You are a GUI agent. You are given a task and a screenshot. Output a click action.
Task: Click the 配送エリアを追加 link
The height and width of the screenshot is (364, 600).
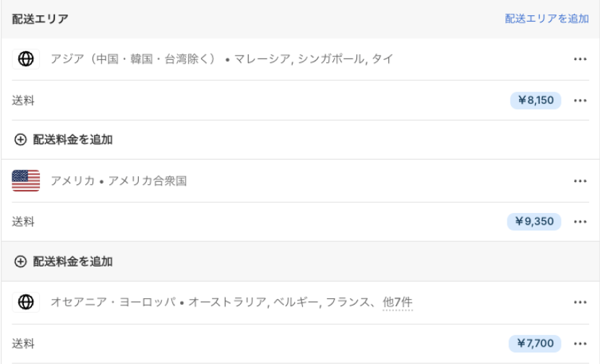coord(547,19)
